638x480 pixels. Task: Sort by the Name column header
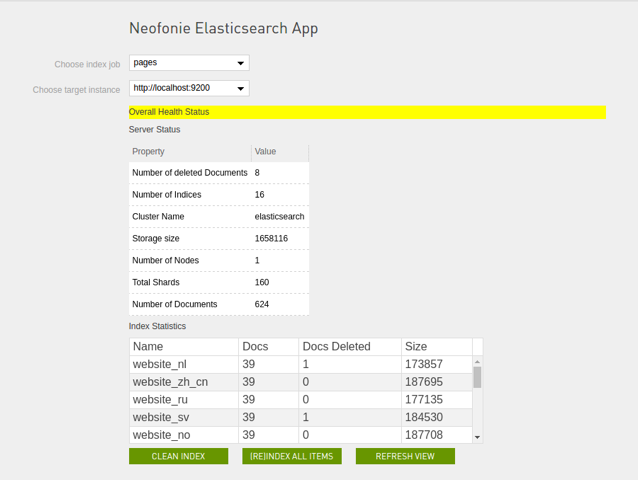pyautogui.click(x=184, y=346)
